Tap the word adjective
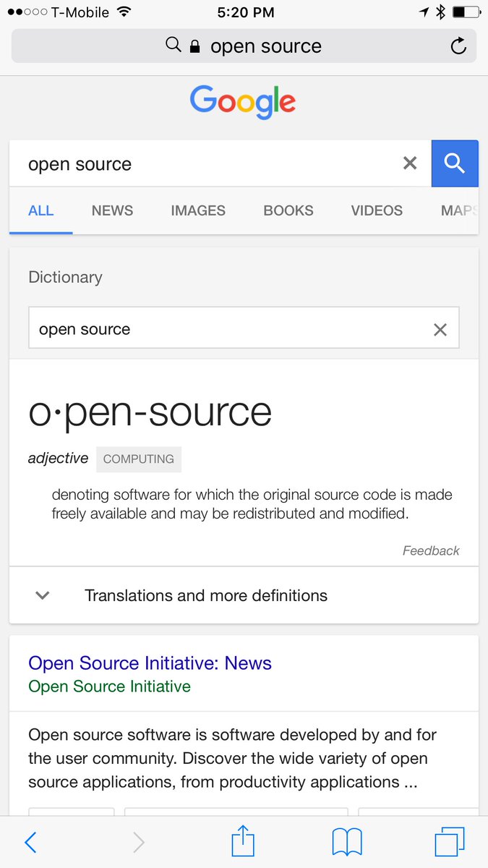The height and width of the screenshot is (868, 488). coord(58,458)
